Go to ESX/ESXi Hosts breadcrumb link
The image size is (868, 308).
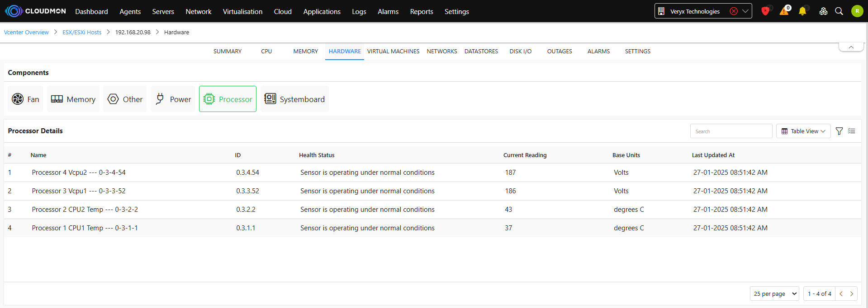coord(82,33)
